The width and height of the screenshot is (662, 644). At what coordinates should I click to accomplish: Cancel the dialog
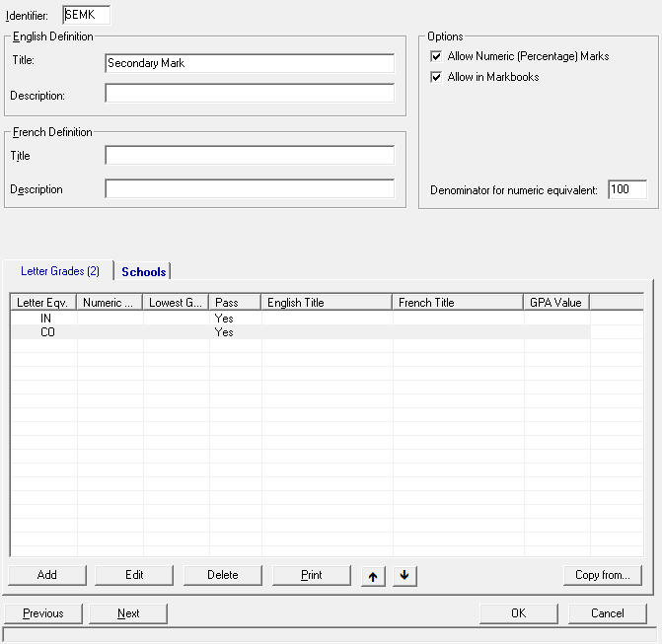pos(607,613)
